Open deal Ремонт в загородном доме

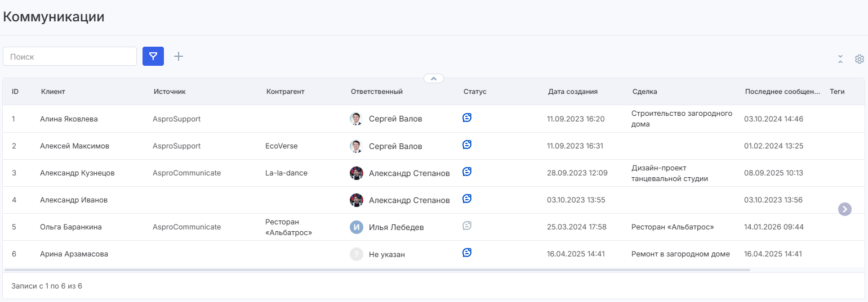pyautogui.click(x=680, y=254)
